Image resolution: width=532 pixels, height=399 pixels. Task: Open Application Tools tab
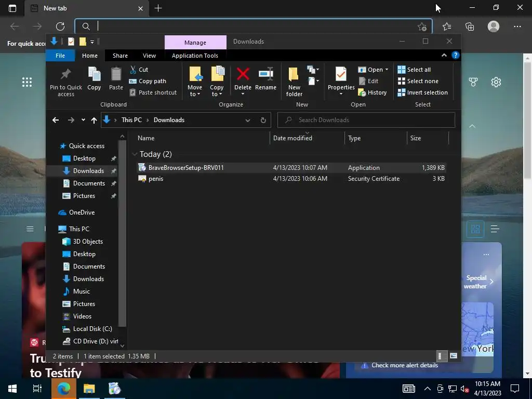195,56
